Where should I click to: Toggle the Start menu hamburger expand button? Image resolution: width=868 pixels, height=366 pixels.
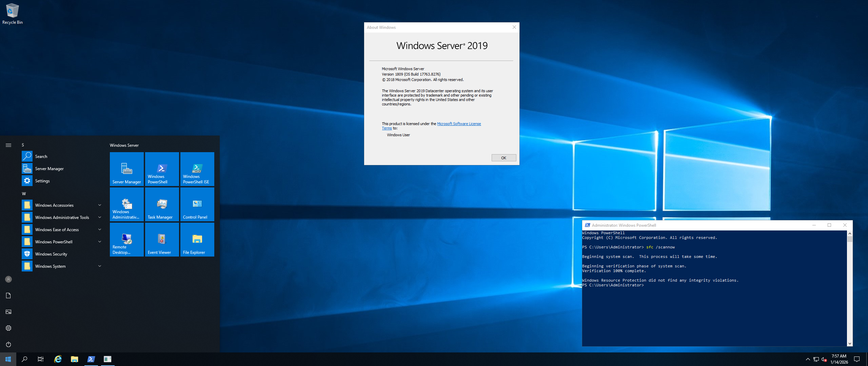pyautogui.click(x=8, y=145)
